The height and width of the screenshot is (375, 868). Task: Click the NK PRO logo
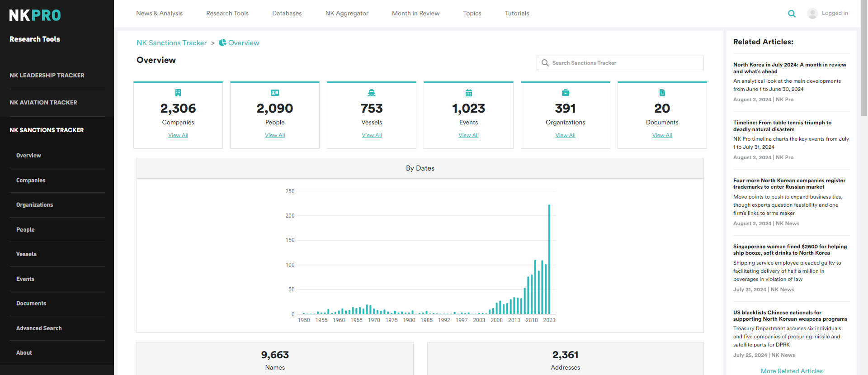(35, 15)
